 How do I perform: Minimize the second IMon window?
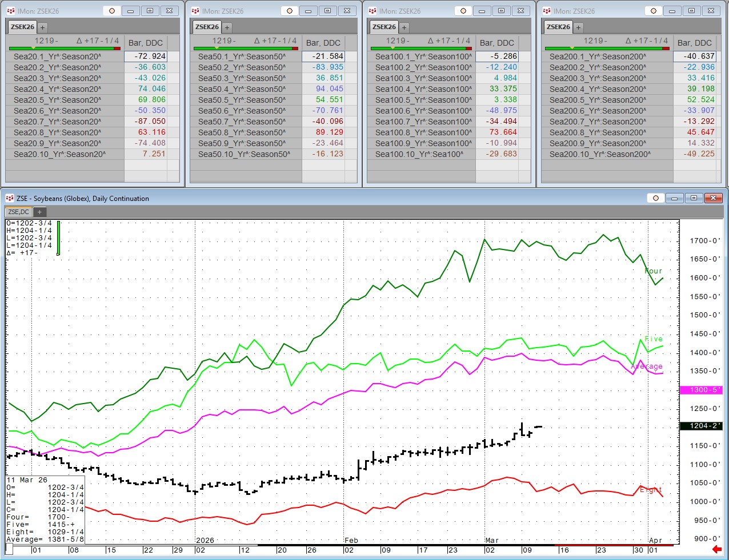click(309, 11)
